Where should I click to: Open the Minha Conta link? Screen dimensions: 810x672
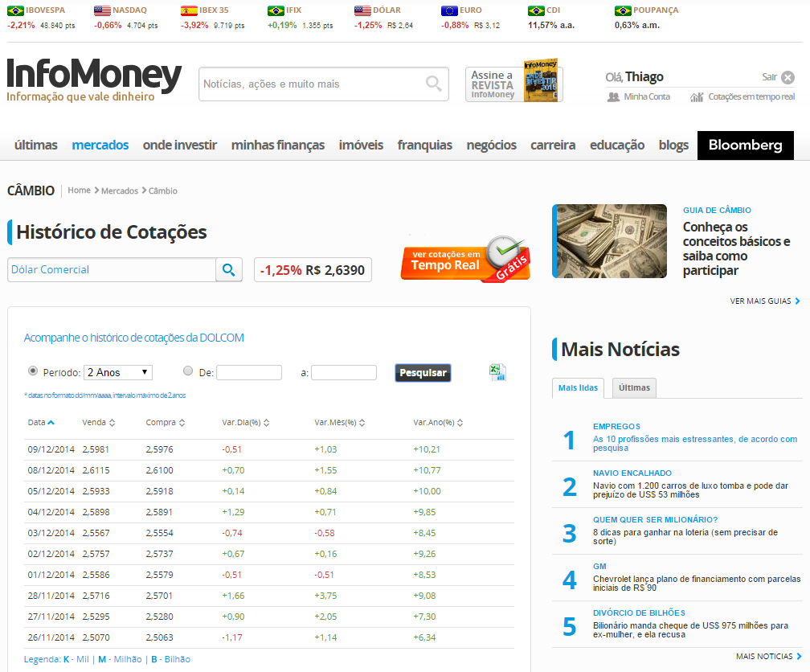coord(647,96)
